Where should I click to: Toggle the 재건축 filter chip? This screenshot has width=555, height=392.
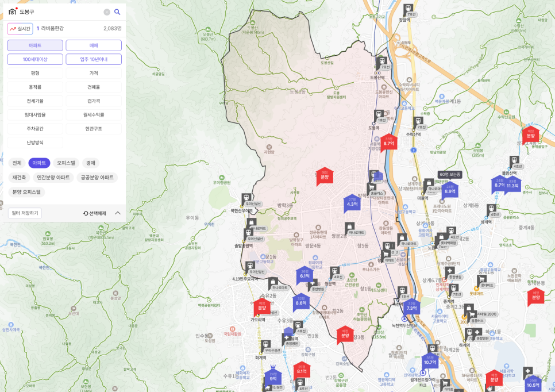pos(19,178)
